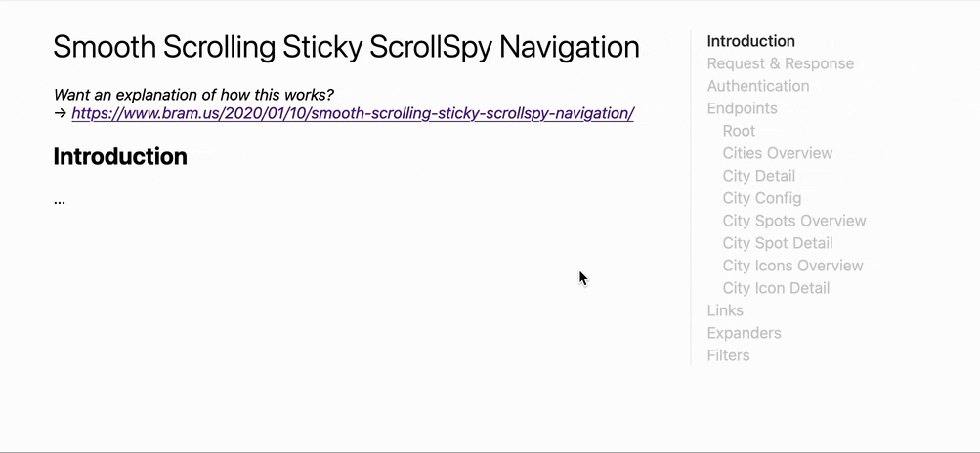Select Introduction in the sidebar navigation
Screen dimensions: 980x453
coord(750,41)
